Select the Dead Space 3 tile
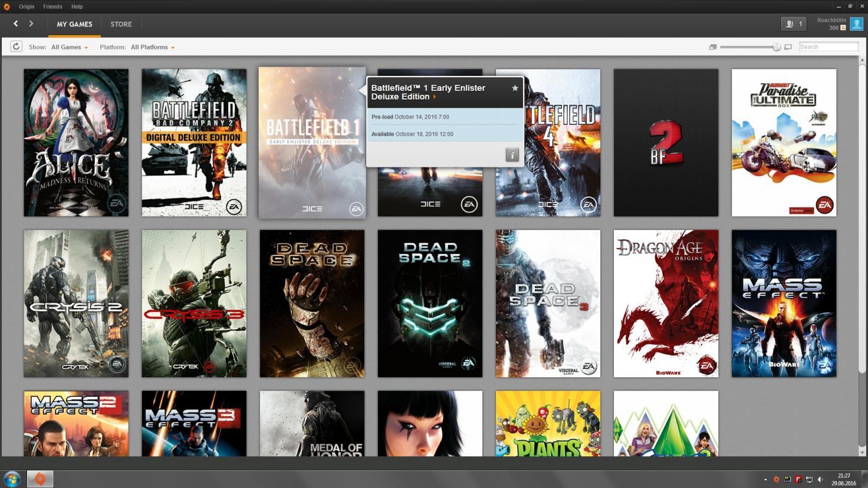Screen dimensions: 868x488 coord(548,304)
